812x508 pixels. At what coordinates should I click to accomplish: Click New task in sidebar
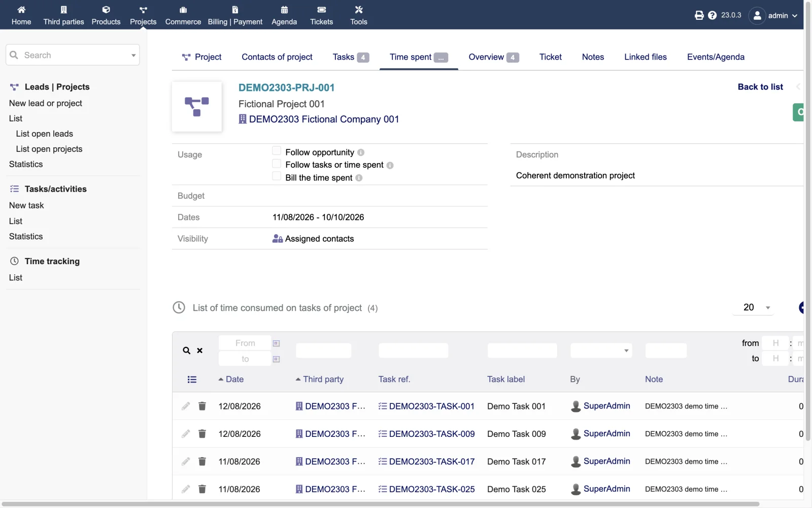tap(26, 205)
